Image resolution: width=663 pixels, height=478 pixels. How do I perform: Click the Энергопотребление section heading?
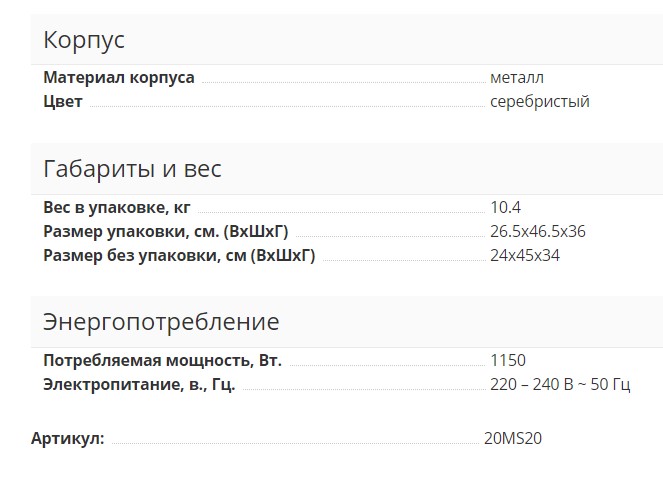pos(161,322)
